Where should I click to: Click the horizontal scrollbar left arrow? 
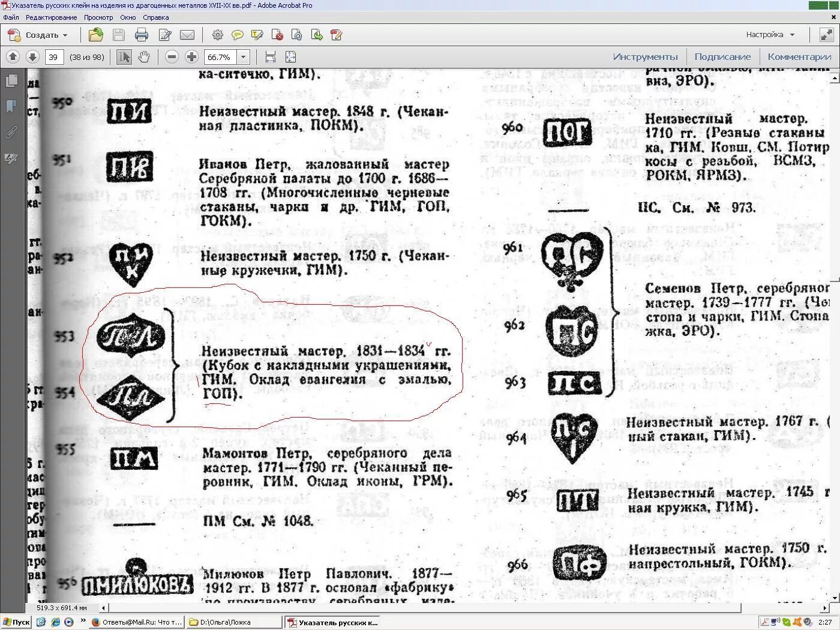click(103, 608)
